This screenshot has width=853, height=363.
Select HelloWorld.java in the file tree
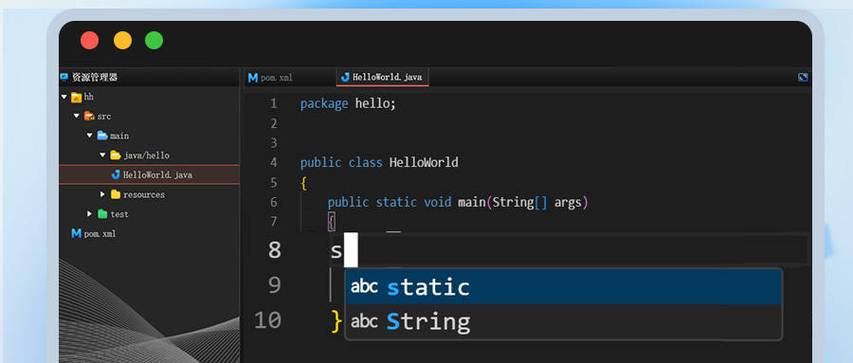[x=149, y=175]
